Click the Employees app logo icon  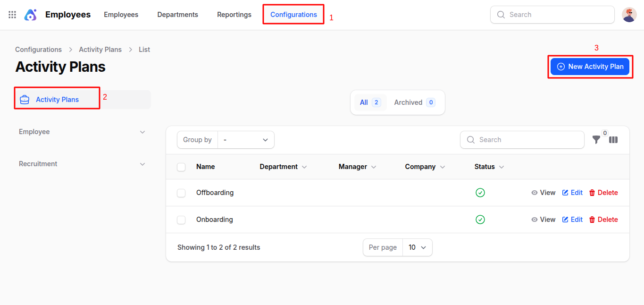coord(30,14)
